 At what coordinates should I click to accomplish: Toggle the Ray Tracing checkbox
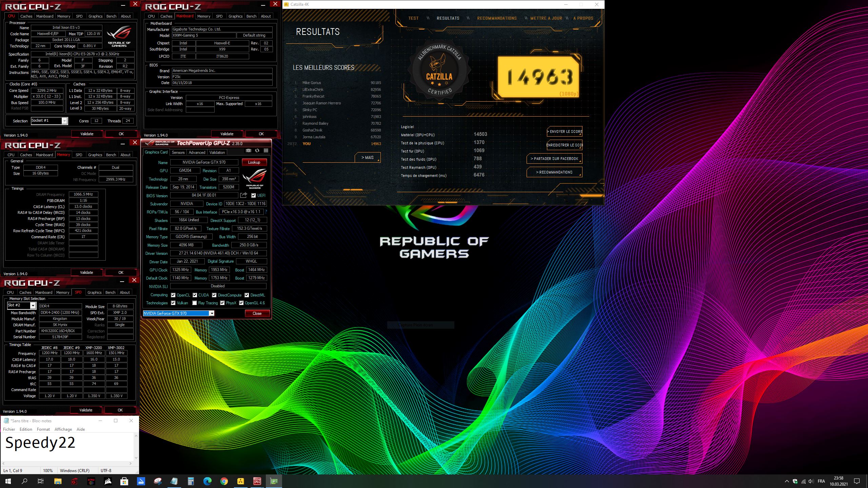194,303
